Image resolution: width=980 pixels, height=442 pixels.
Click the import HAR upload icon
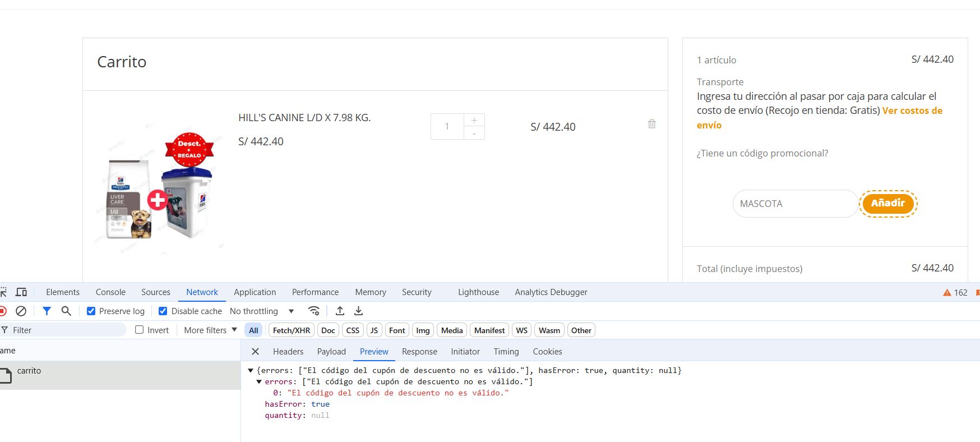tap(340, 311)
